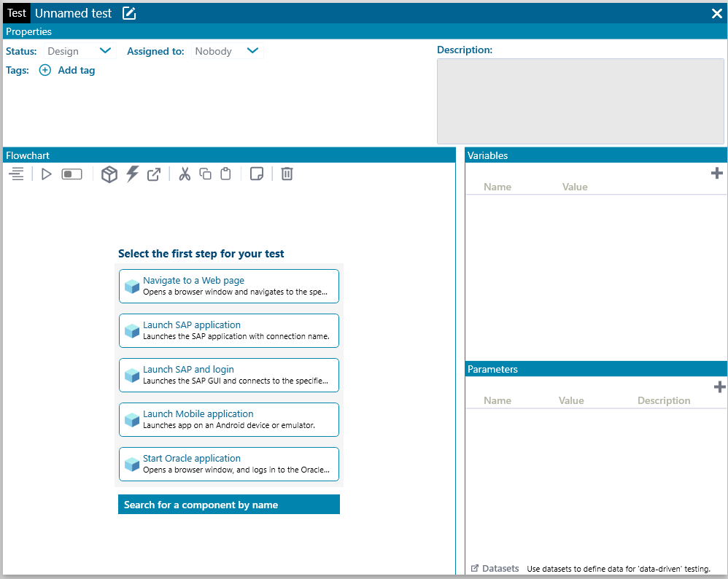Select Start Oracle application step
This screenshot has width=728, height=579.
coord(229,465)
